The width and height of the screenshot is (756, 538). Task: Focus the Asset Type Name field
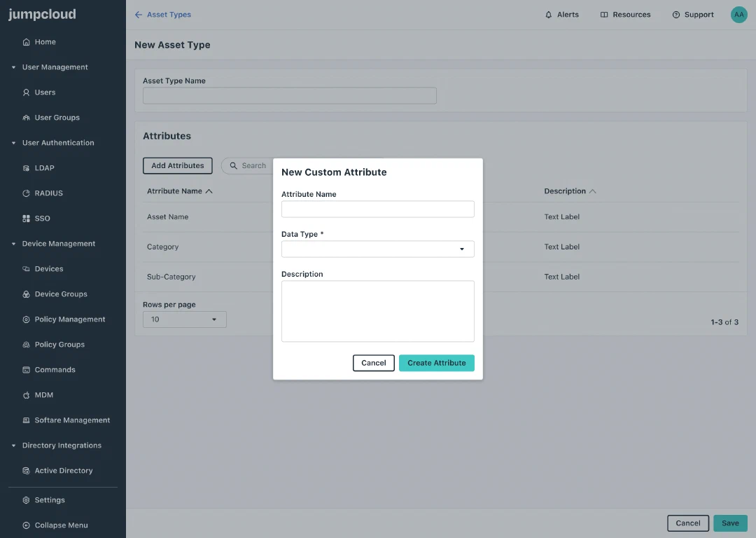point(289,95)
